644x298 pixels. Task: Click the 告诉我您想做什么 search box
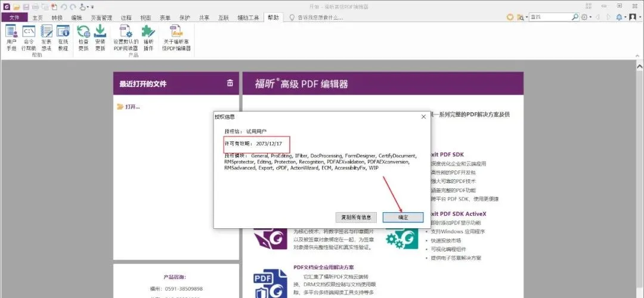[x=315, y=18]
